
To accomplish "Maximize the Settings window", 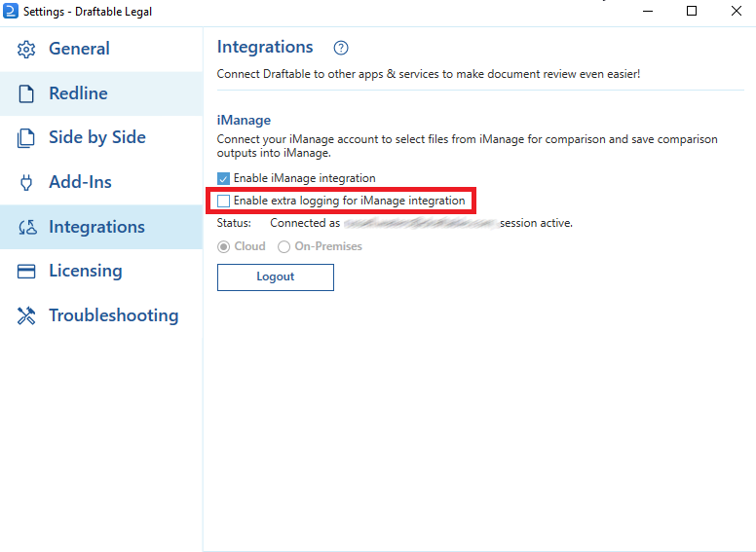I will pos(692,11).
